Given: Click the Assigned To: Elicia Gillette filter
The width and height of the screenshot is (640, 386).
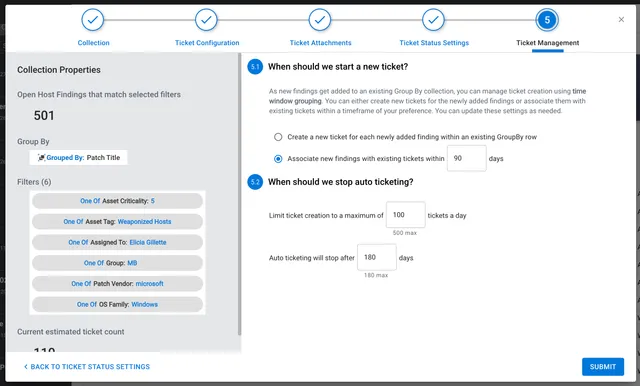Looking at the screenshot, I should click(x=117, y=242).
